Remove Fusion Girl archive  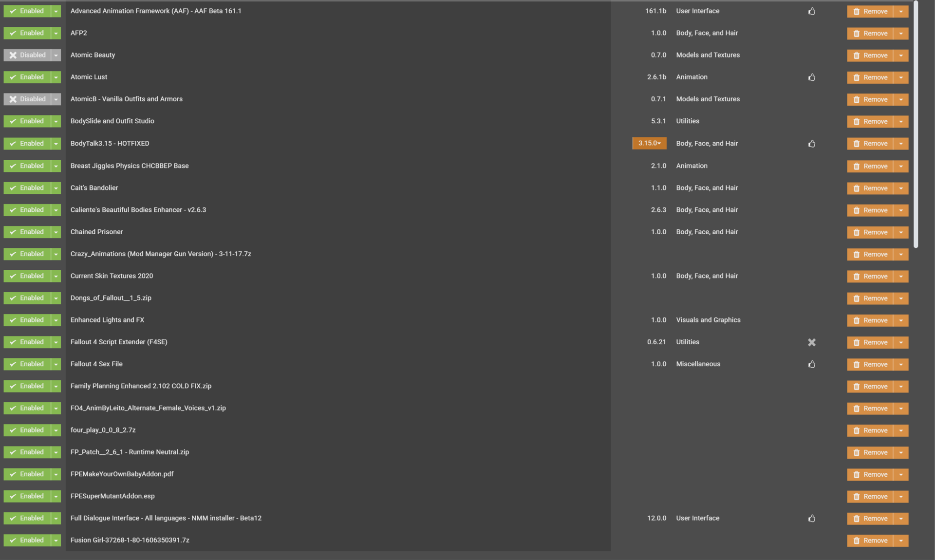point(870,540)
